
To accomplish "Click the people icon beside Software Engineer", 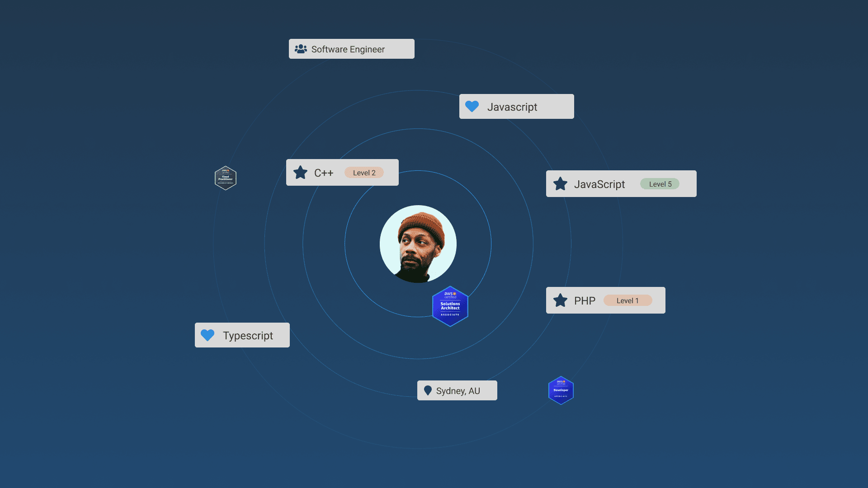I will 301,49.
